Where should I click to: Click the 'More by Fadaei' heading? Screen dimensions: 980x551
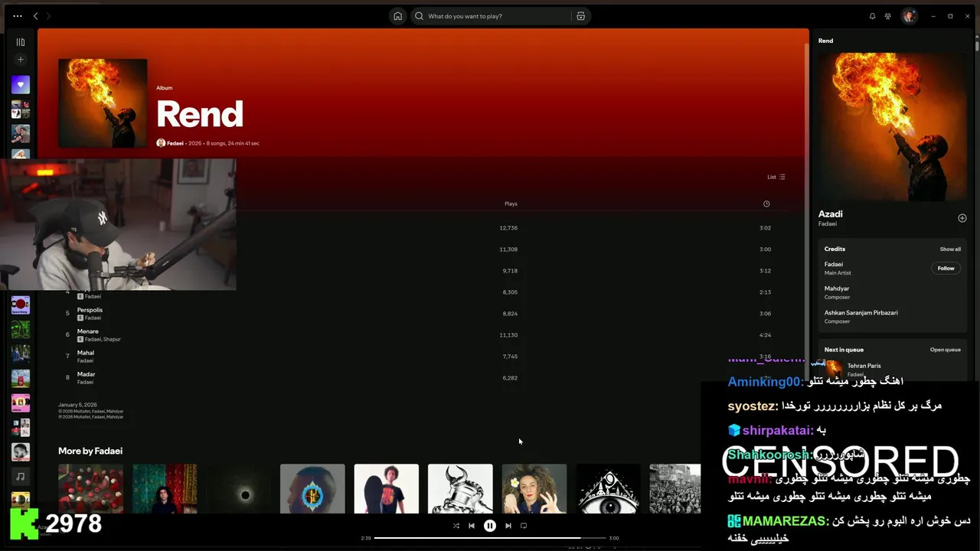coord(90,451)
